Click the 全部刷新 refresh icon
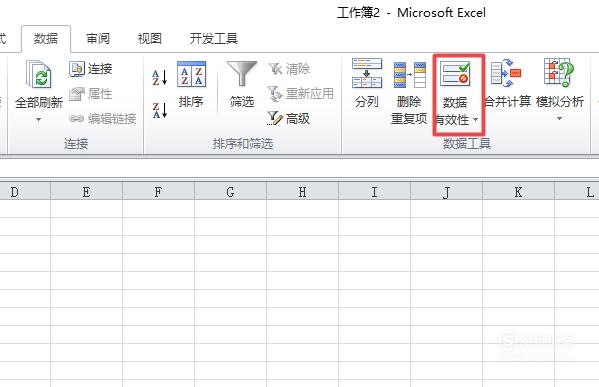The image size is (599, 387). (38, 74)
